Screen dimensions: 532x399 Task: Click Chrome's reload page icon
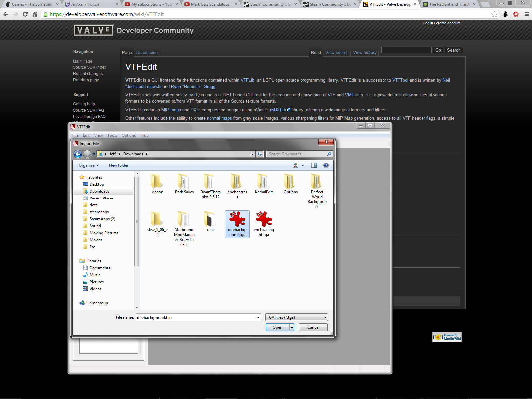25,14
